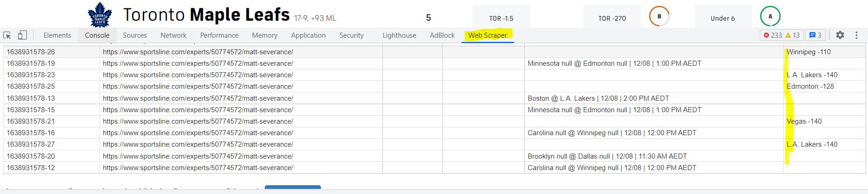This screenshot has height=194, width=868.
Task: Click the TOR -270 moneyline button
Action: click(612, 18)
